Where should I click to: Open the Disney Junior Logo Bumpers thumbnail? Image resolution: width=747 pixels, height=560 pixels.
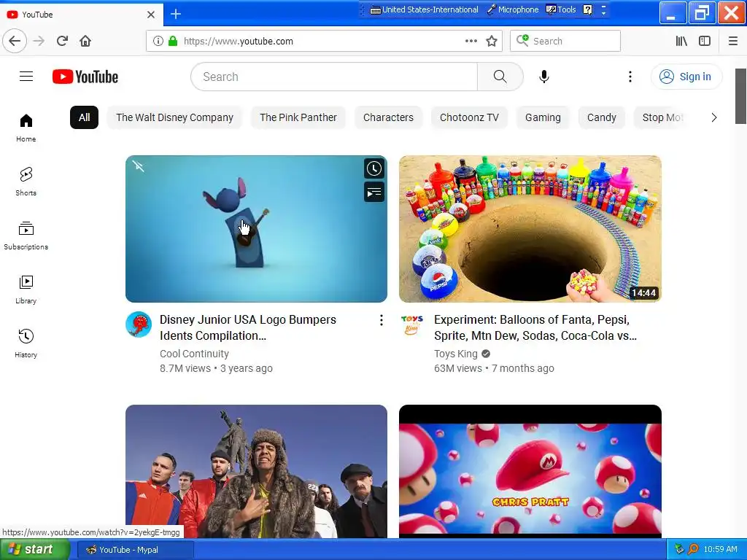[x=256, y=229]
